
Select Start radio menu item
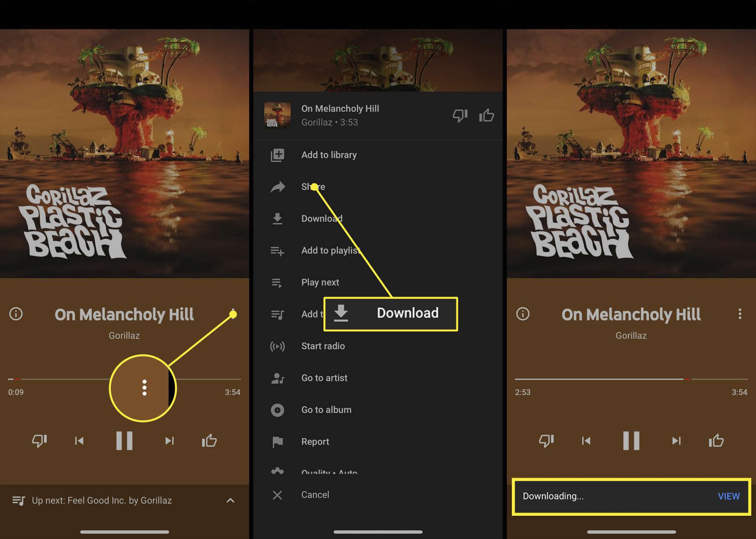click(378, 346)
